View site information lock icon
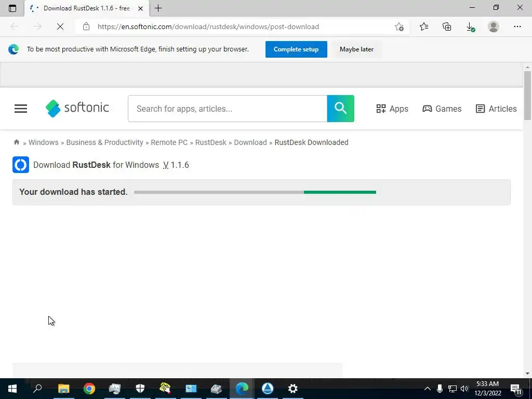 [86, 26]
